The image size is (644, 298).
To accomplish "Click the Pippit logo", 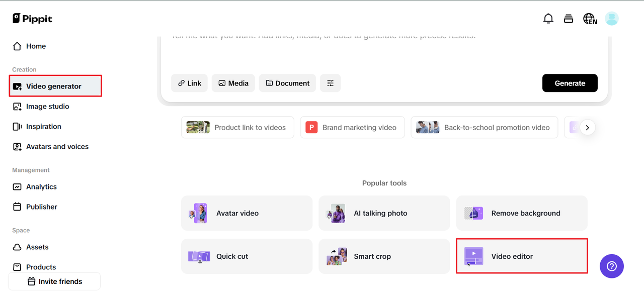I will (32, 19).
